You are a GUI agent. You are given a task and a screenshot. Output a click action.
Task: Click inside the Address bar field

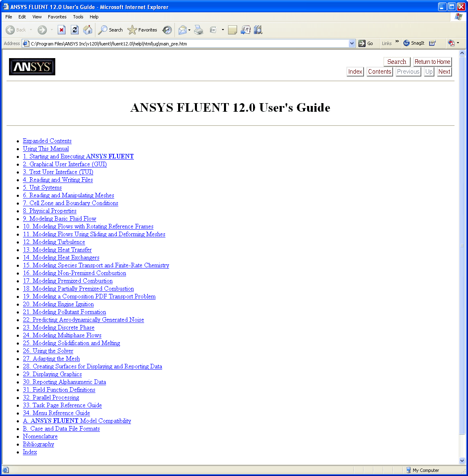[x=188, y=43]
